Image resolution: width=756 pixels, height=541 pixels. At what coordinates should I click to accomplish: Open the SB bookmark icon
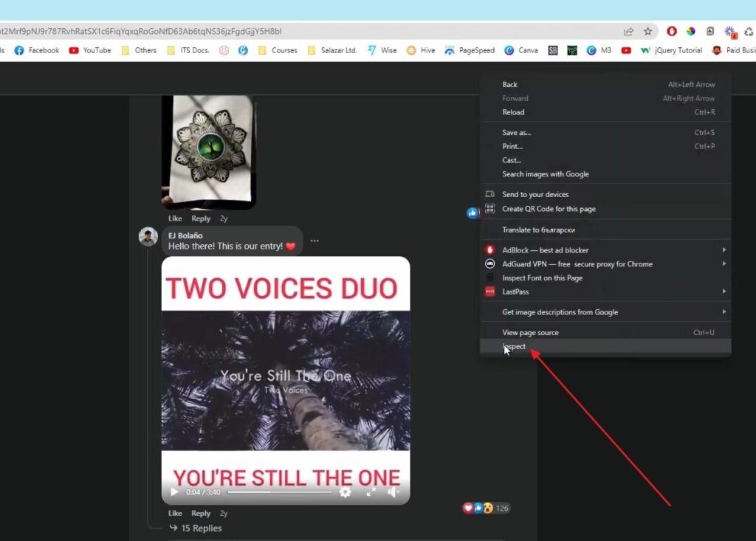[x=553, y=50]
